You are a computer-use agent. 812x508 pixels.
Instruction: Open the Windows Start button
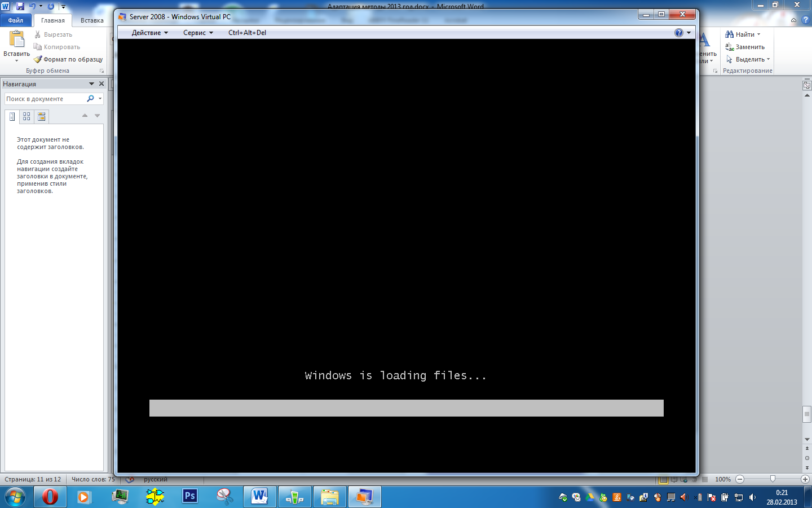(15, 497)
